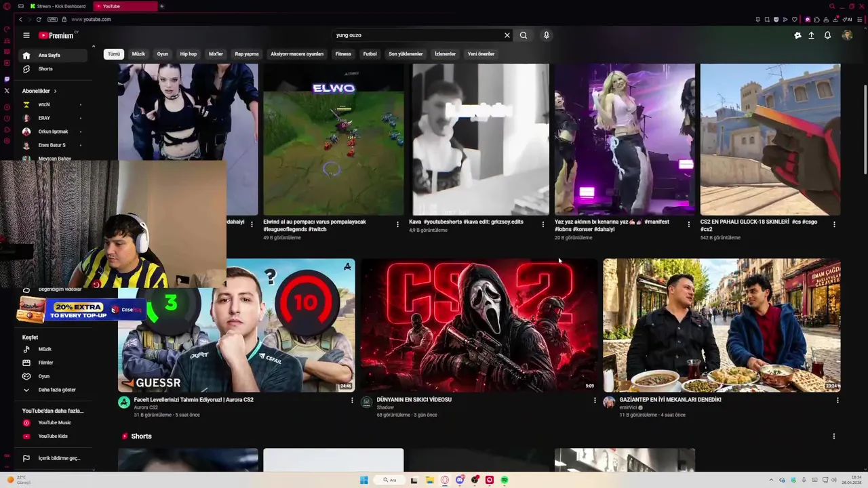The width and height of the screenshot is (868, 488).
Task: Open Filmler under Keşfet
Action: [x=54, y=363]
